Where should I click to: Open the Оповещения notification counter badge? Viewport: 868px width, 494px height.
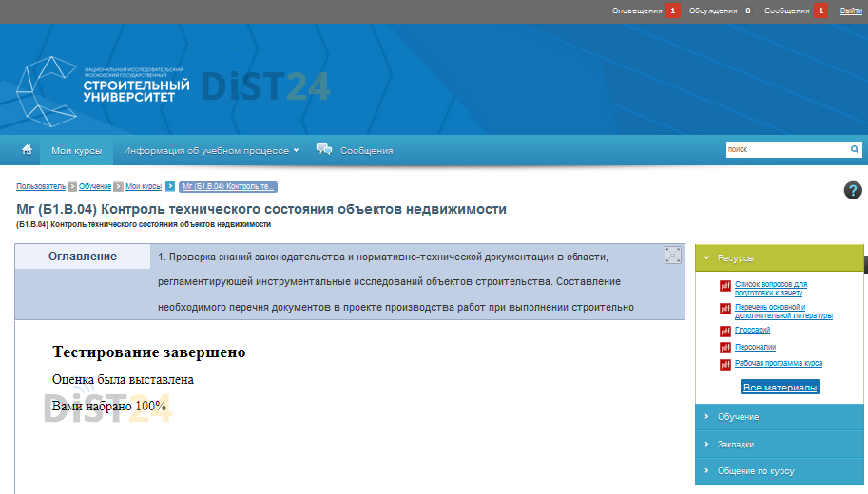(x=672, y=10)
